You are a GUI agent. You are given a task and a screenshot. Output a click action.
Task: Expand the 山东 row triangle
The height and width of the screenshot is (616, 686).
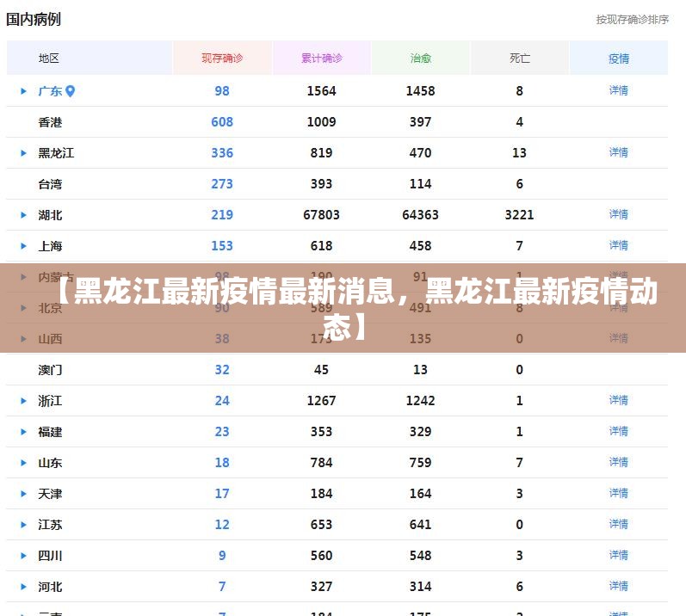23,463
